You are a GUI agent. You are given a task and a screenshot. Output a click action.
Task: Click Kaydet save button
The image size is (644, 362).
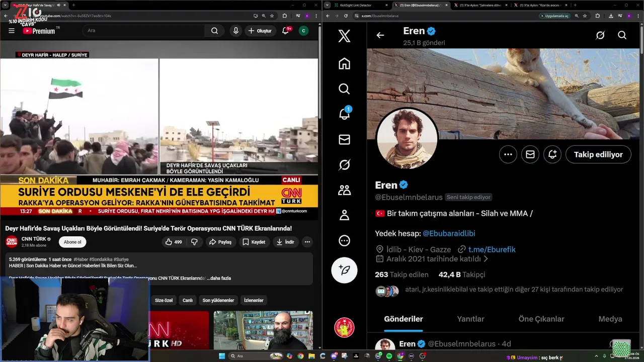click(x=254, y=242)
